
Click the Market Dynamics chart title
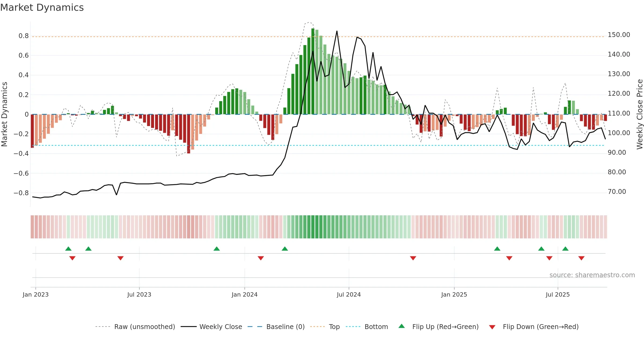pyautogui.click(x=42, y=8)
